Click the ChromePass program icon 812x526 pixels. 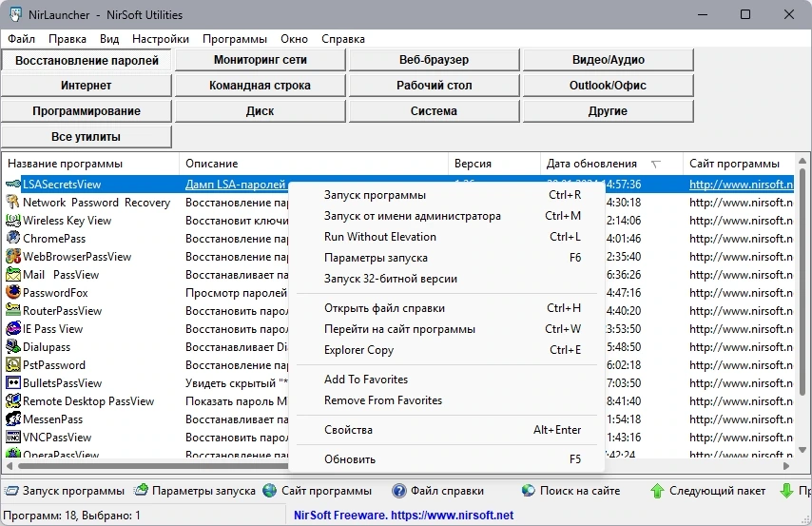[x=13, y=239]
